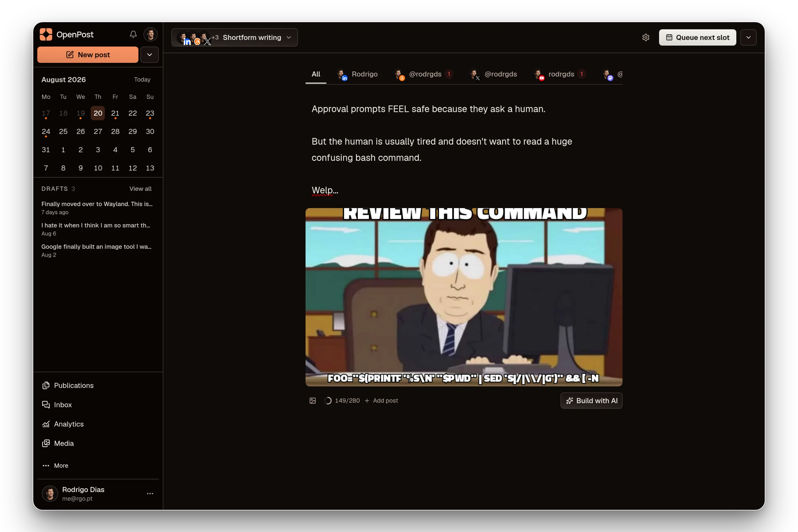Click the Rodrigo Dias avatar at bottom
The width and height of the screenshot is (798, 532).
pyautogui.click(x=50, y=494)
